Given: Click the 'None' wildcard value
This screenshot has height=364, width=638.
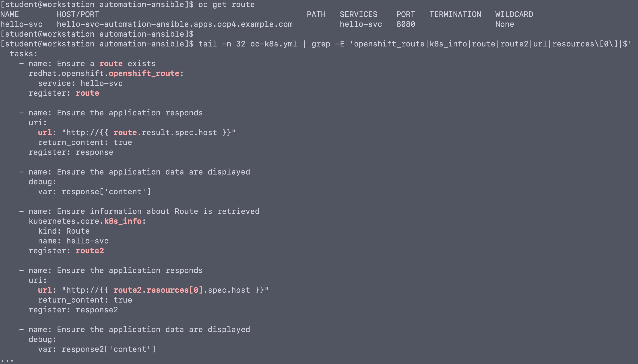Looking at the screenshot, I should coord(504,24).
